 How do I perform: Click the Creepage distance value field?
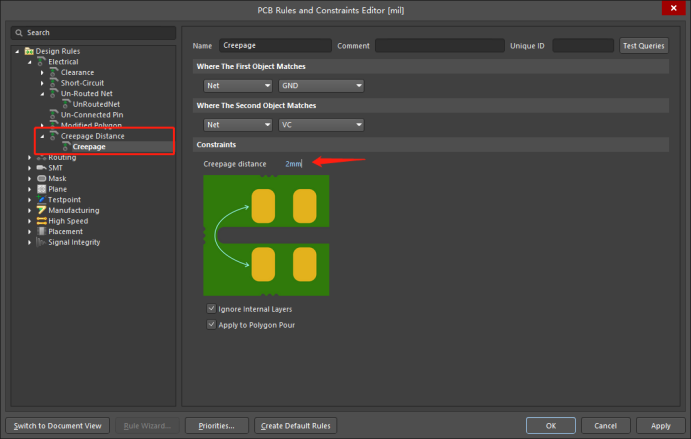(294, 163)
